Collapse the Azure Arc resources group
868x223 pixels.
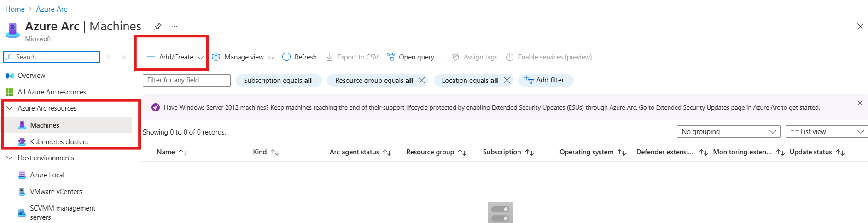click(x=10, y=108)
